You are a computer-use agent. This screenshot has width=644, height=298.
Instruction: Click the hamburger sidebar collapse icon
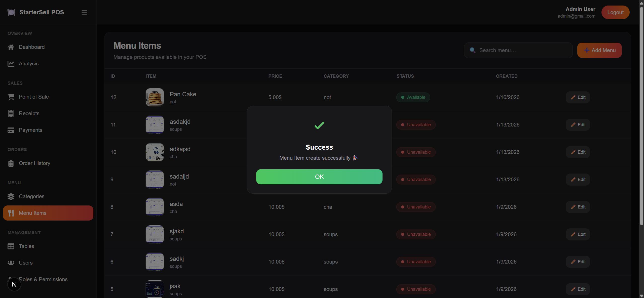click(x=84, y=12)
